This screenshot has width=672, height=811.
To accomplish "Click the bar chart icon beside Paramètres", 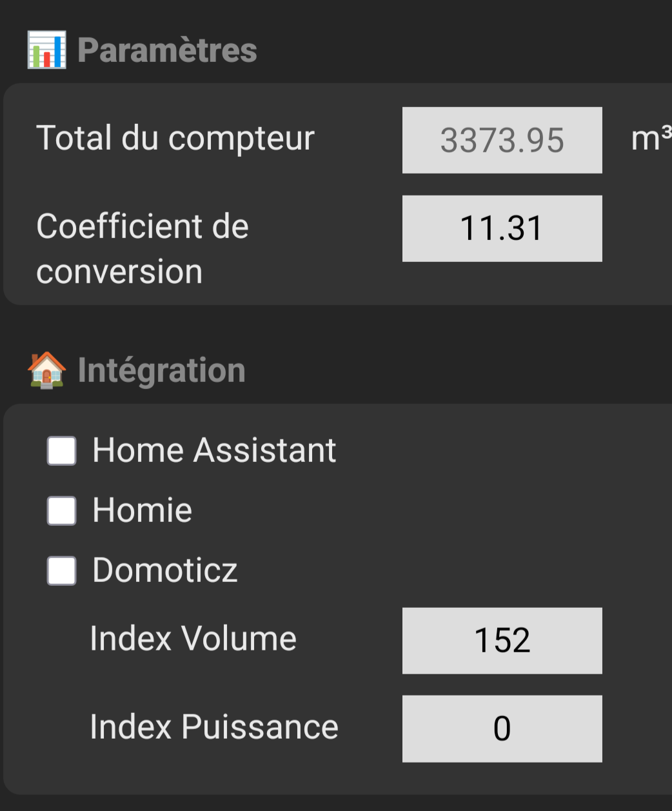I will pos(46,50).
